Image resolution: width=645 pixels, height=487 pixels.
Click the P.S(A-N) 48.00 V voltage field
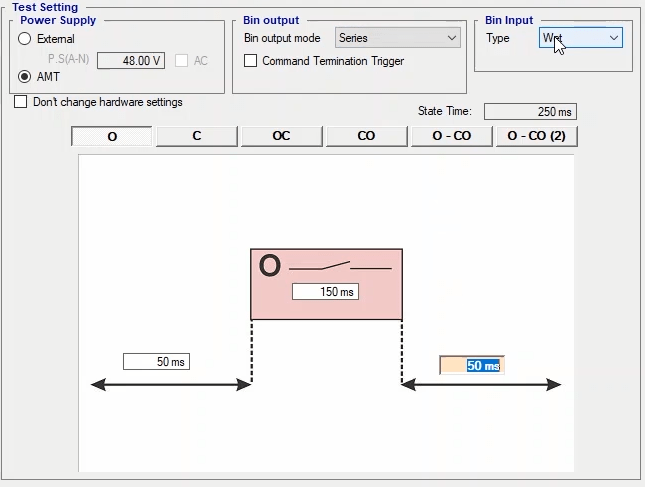coord(130,61)
